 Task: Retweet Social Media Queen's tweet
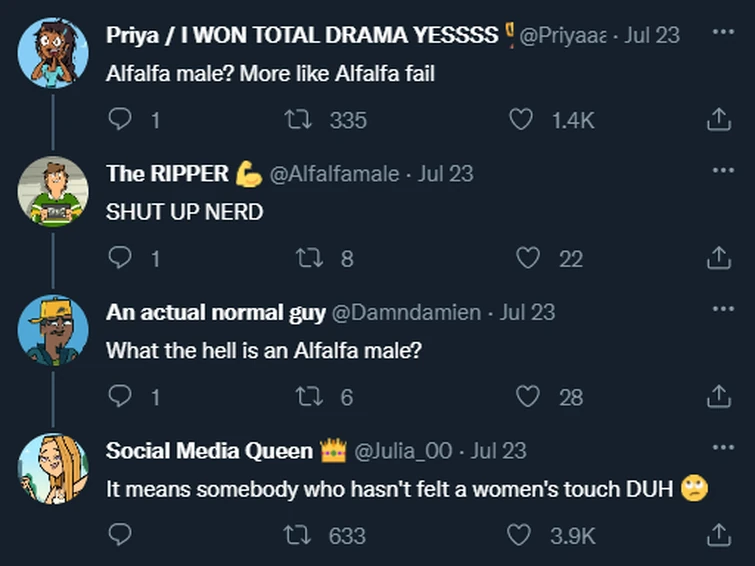coord(299,536)
